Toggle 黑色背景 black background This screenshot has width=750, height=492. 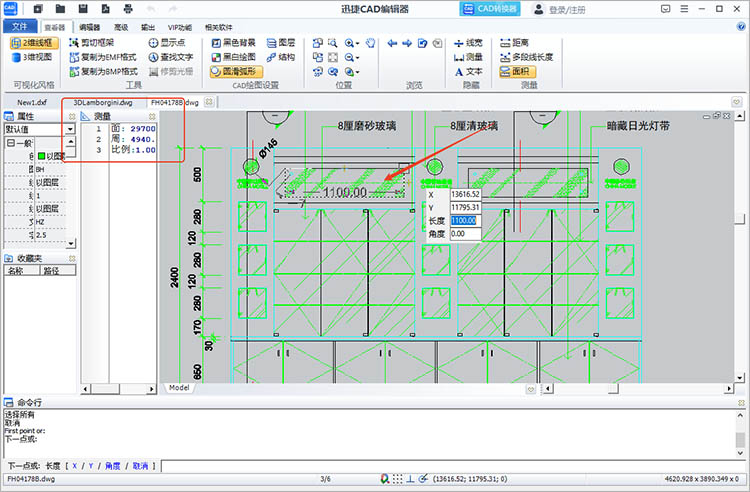(x=233, y=43)
